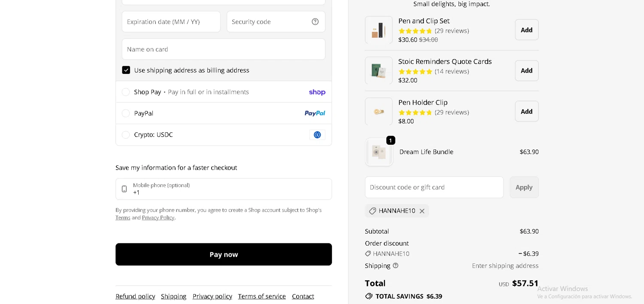
Task: Remove the HANNAHE10 discount code
Action: (x=422, y=211)
